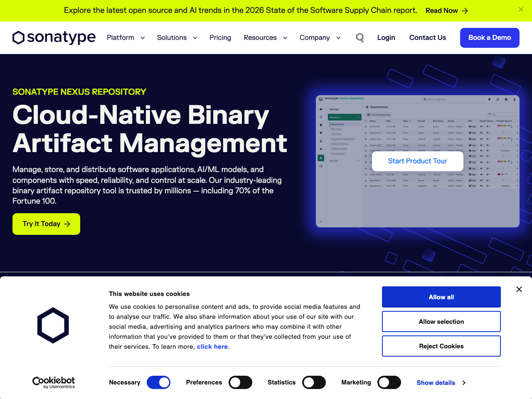The image size is (532, 399).
Task: Turn on Statistics cookies toggle
Action: tap(314, 382)
